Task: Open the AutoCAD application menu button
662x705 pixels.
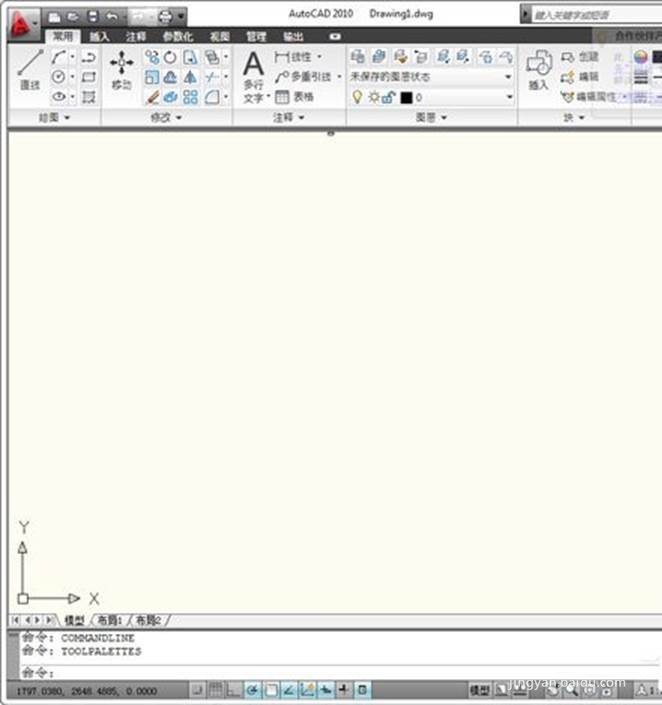Action: 22,23
